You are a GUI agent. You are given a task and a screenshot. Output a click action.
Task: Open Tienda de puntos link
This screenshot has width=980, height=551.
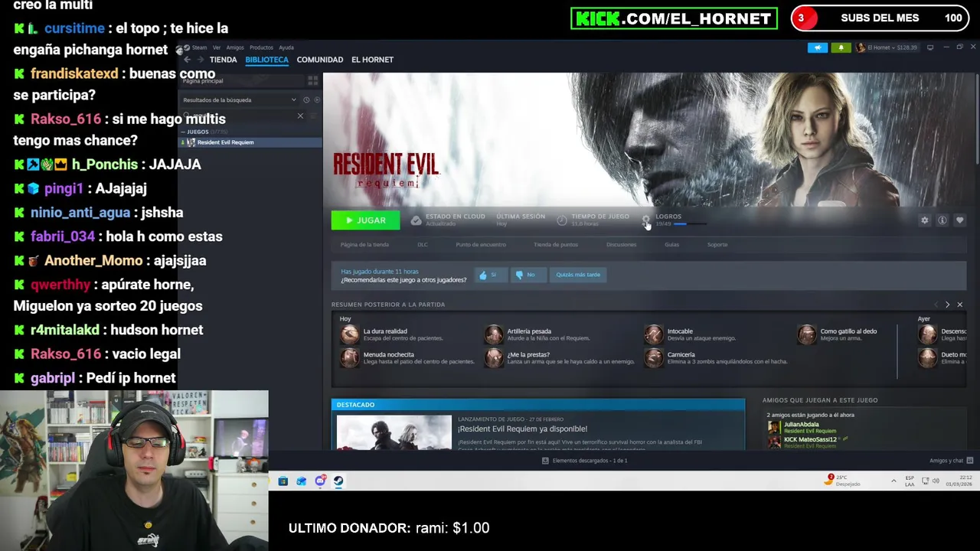point(556,245)
